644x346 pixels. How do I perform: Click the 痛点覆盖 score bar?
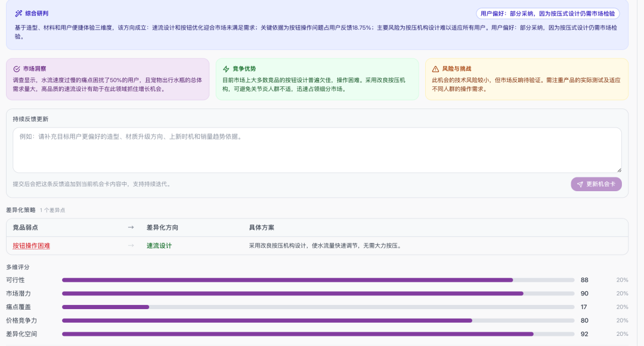coord(318,307)
